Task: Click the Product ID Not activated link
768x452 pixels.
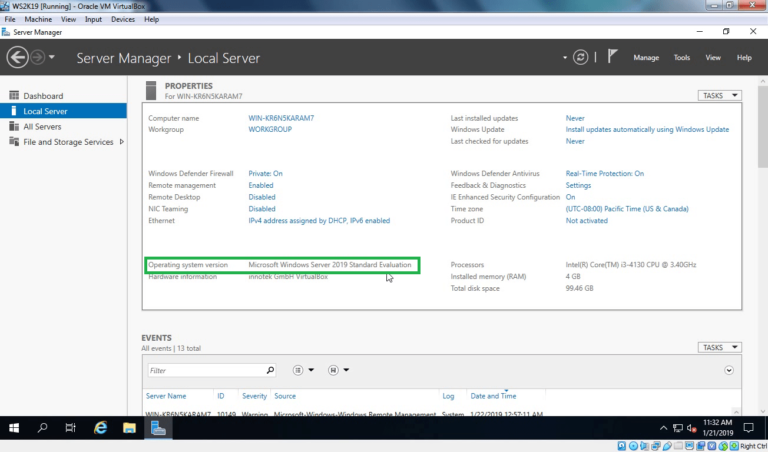Action: click(587, 220)
